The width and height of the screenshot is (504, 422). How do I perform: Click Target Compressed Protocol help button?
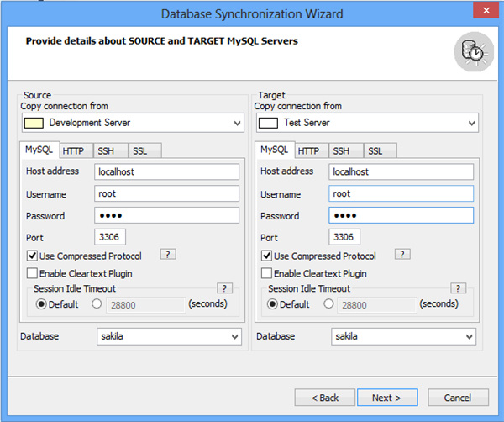coord(402,255)
